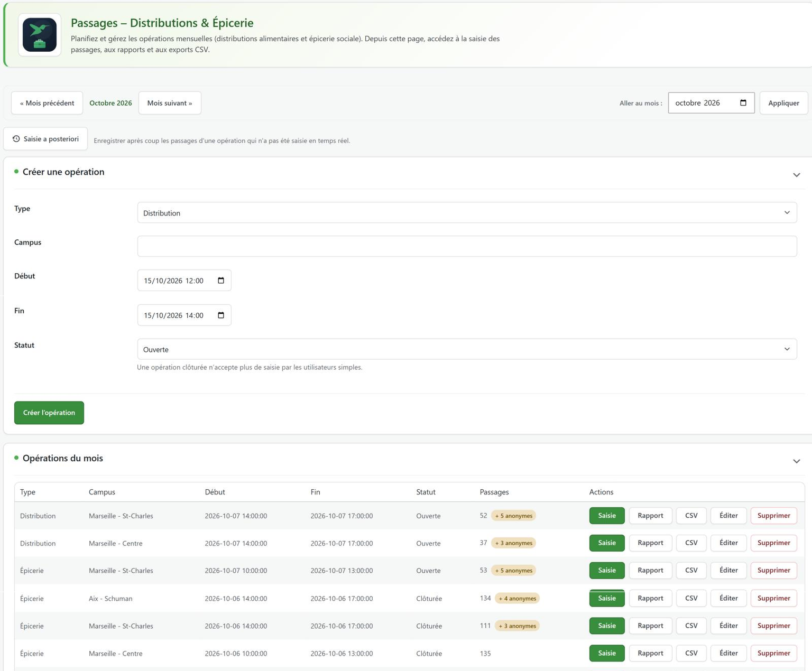Click the hummingbird app logo
This screenshot has width=812, height=671.
pos(40,35)
